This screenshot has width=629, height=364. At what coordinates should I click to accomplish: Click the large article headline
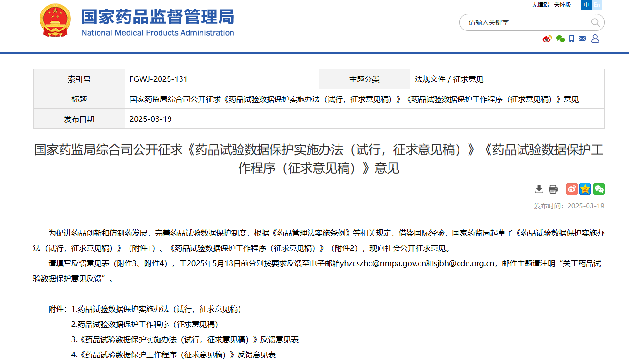coord(319,159)
